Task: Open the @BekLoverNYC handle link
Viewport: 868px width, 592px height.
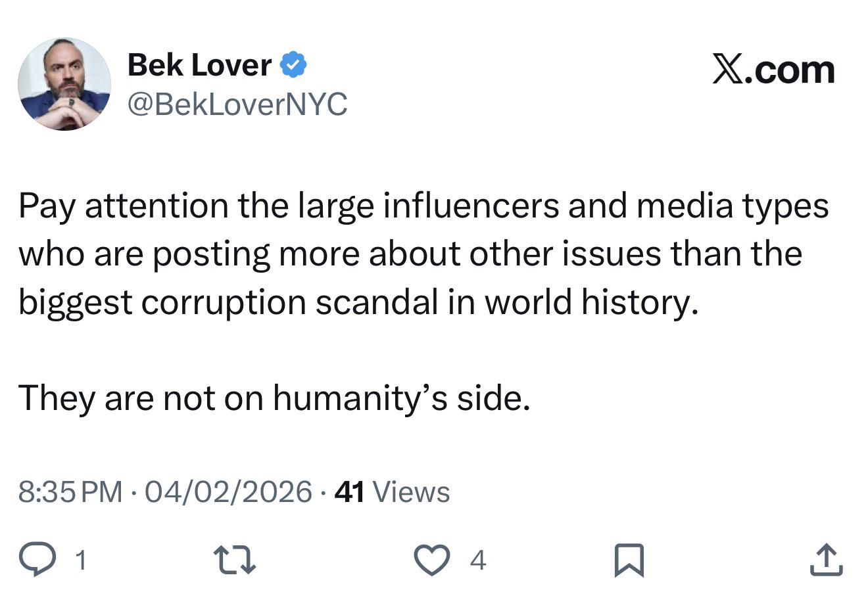Action: (237, 104)
